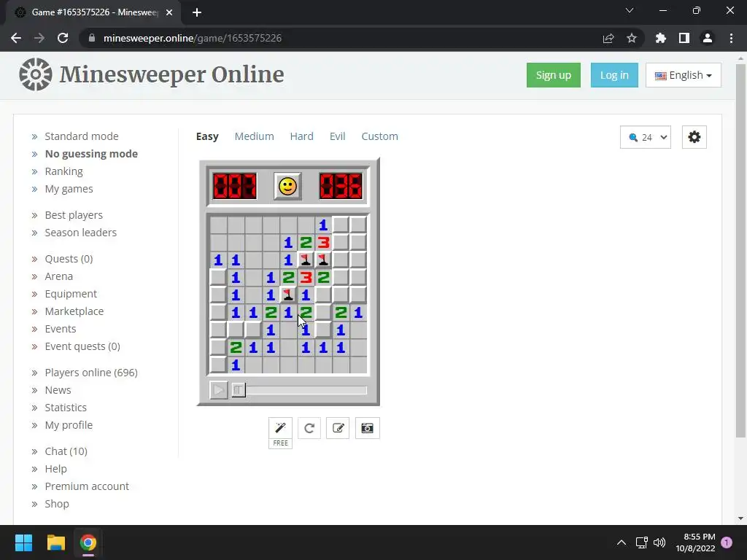Image resolution: width=747 pixels, height=560 pixels.
Task: Click the smiley face restart button
Action: pyautogui.click(x=287, y=186)
